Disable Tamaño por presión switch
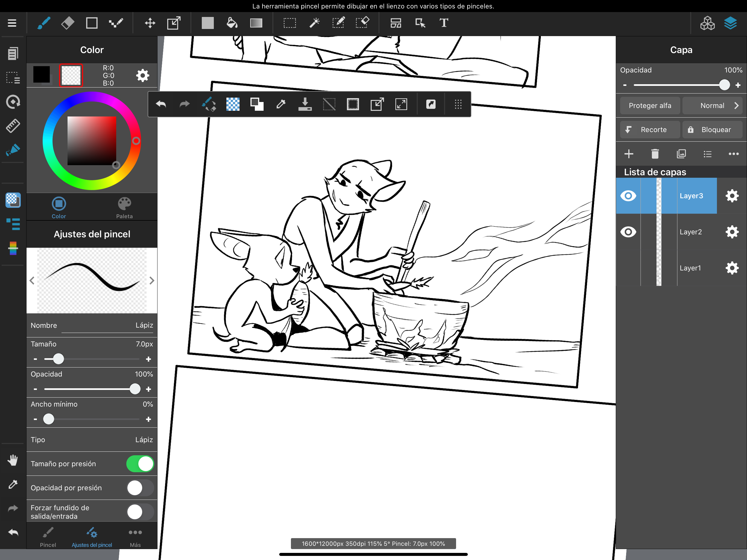Image resolution: width=747 pixels, height=560 pixels. 140,464
